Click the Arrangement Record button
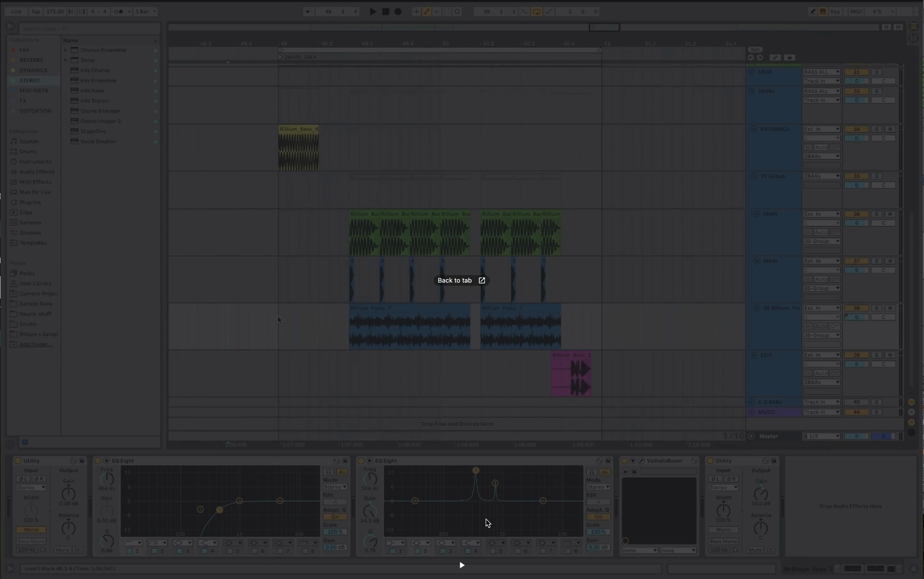Image resolution: width=924 pixels, height=579 pixels. 398,11
